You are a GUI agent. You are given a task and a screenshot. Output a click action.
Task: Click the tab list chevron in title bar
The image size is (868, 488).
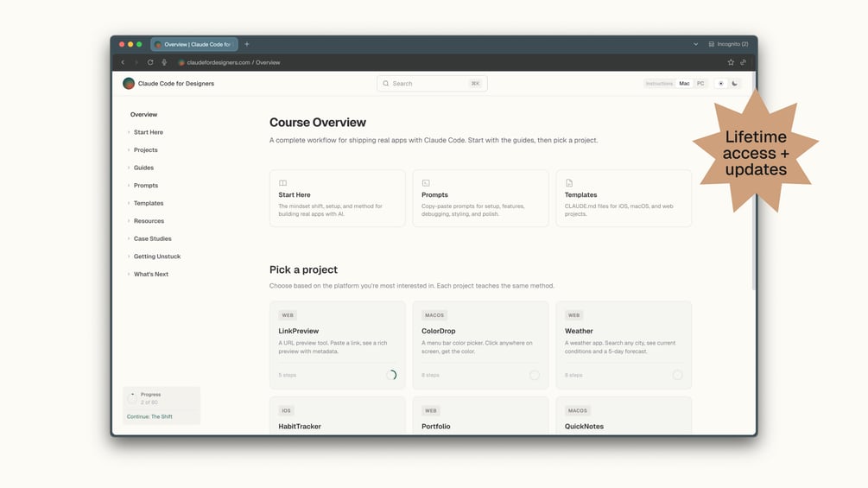pyautogui.click(x=696, y=44)
